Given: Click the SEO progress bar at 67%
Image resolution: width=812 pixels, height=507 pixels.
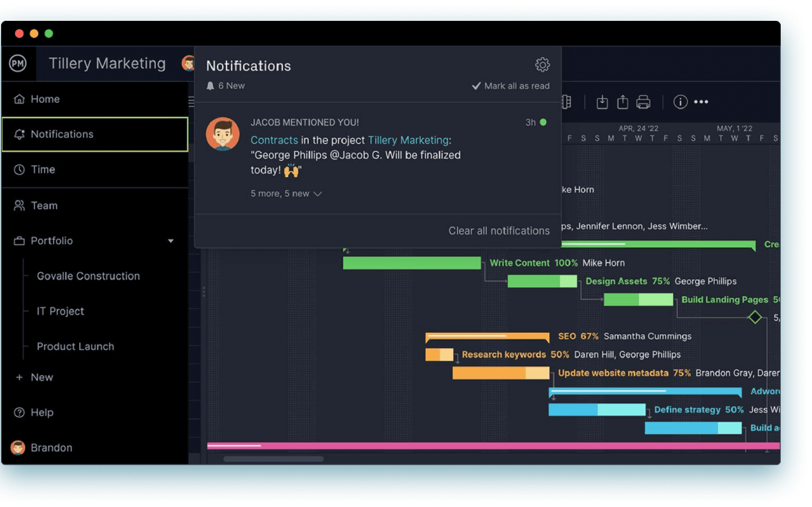Looking at the screenshot, I should (487, 336).
